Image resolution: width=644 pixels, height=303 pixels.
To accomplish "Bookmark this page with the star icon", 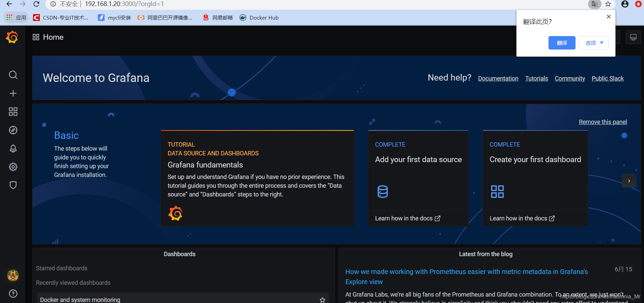I will click(608, 4).
